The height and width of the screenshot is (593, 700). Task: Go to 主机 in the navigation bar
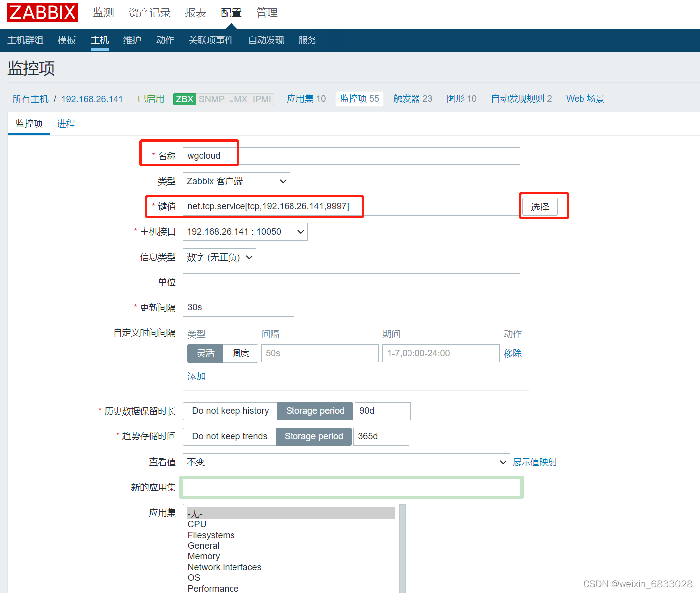tap(99, 40)
